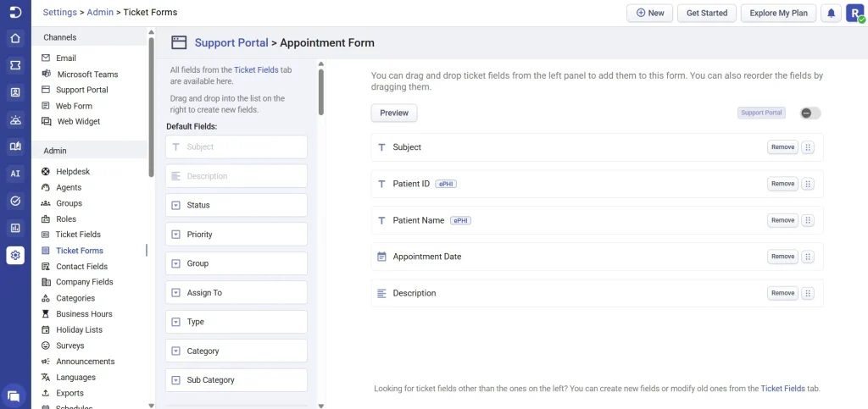Open the knowledge base book icon

pyautogui.click(x=15, y=146)
